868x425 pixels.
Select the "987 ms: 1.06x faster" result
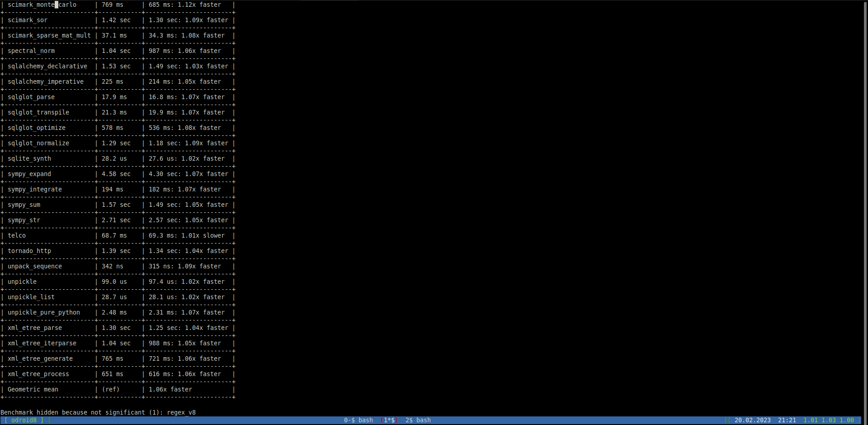[185, 51]
